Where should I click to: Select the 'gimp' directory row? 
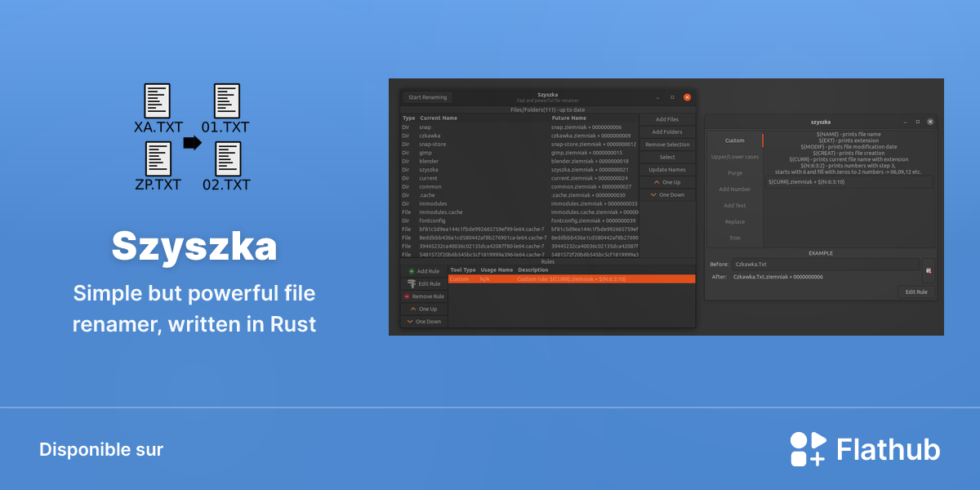pos(519,153)
